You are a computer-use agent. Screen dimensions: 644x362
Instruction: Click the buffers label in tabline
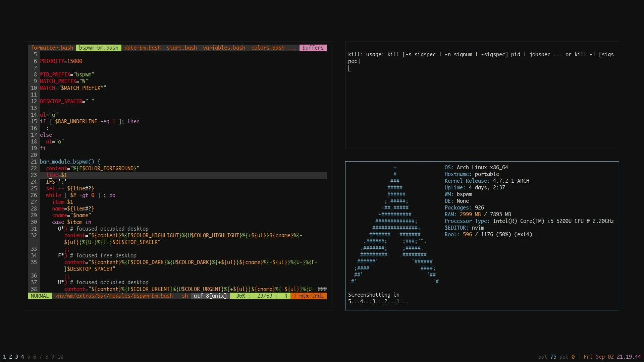pos(313,48)
